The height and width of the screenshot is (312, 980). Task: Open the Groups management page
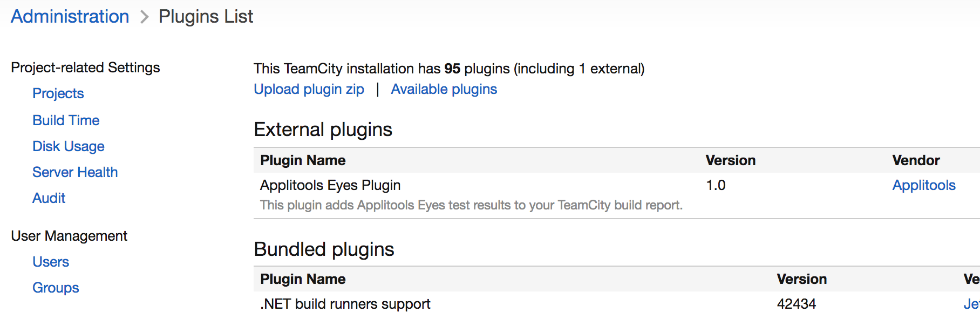55,287
